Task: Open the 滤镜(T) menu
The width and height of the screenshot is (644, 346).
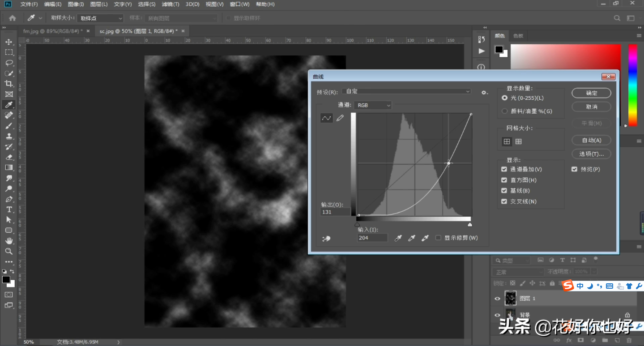Action: [170, 4]
